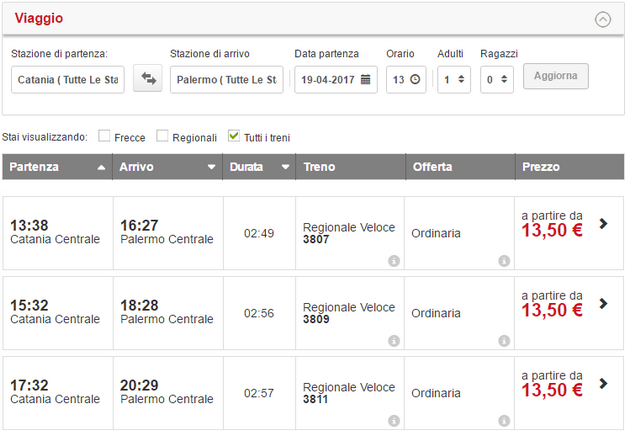The image size is (625, 431).
Task: Open price details arrow for 15:32 train
Action: tap(603, 303)
